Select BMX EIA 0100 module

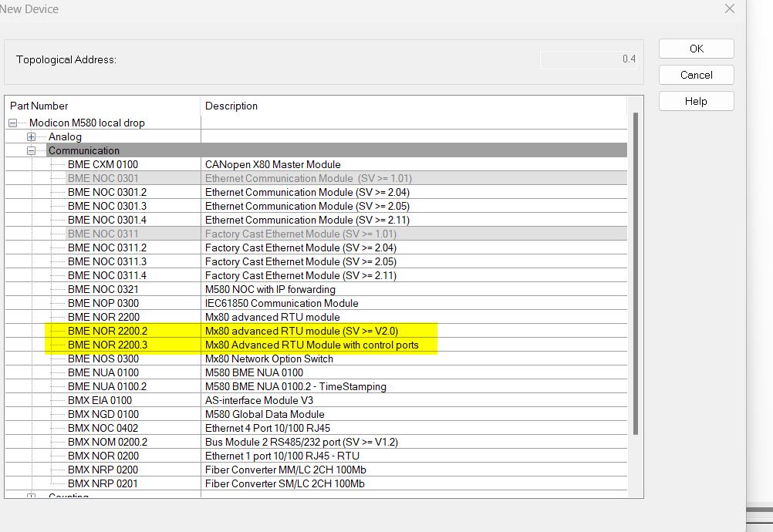click(x=100, y=400)
